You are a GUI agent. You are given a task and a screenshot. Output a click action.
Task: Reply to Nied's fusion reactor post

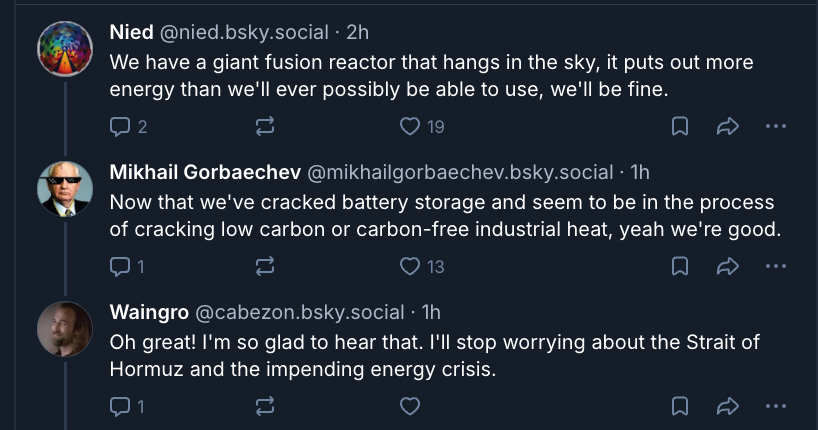[x=120, y=126]
